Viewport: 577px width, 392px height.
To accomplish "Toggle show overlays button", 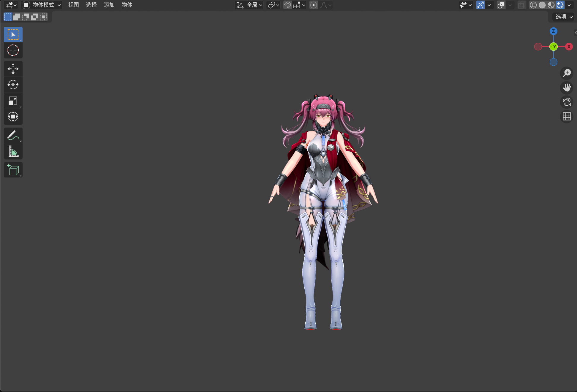I will click(x=501, y=5).
